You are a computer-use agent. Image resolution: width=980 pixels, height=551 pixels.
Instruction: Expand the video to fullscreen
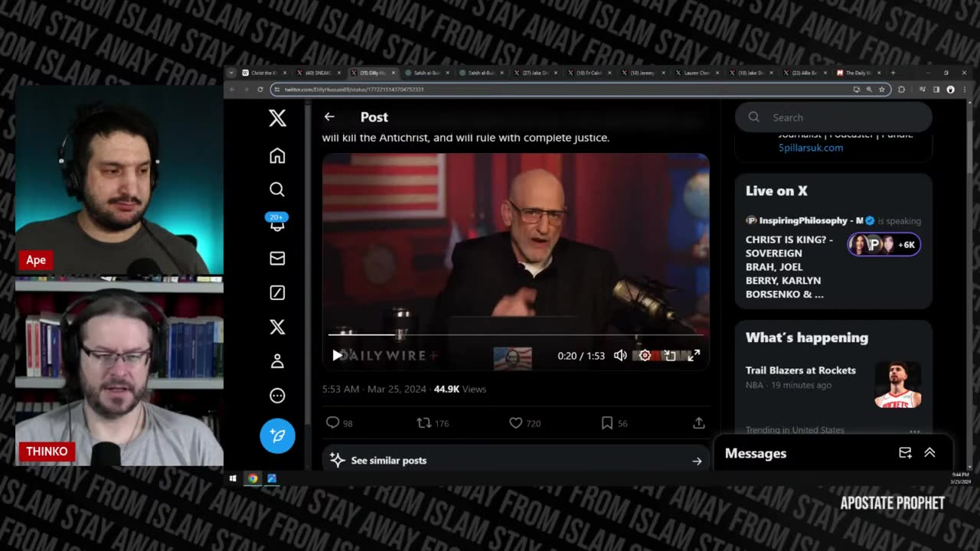(694, 355)
